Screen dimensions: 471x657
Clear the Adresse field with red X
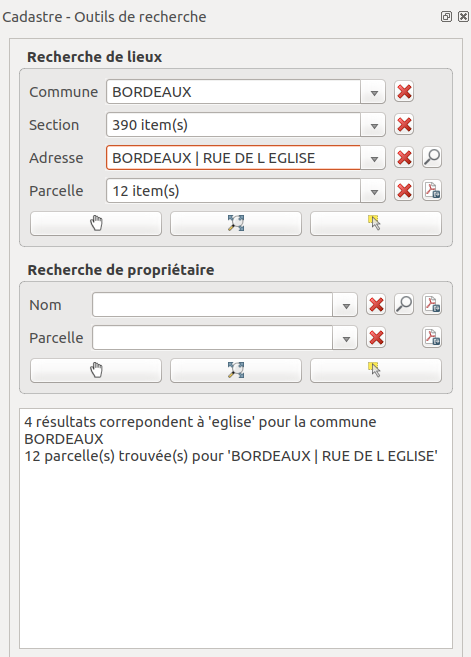point(404,158)
